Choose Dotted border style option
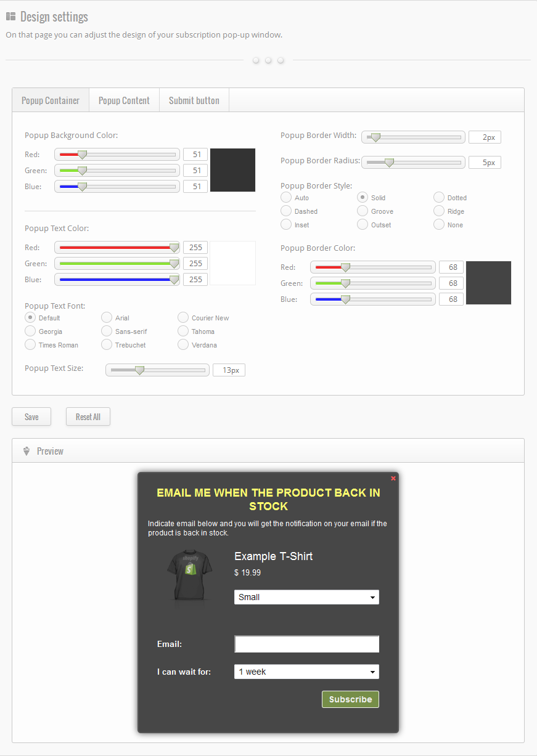537x756 pixels. [x=439, y=197]
